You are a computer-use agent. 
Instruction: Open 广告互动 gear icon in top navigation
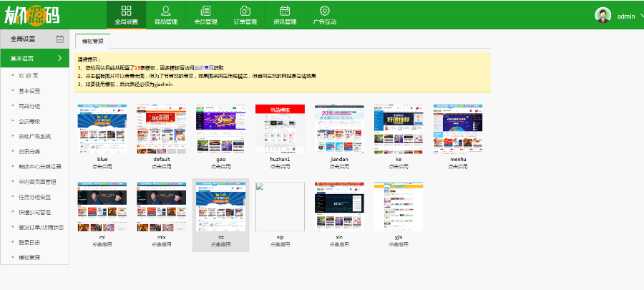(324, 11)
